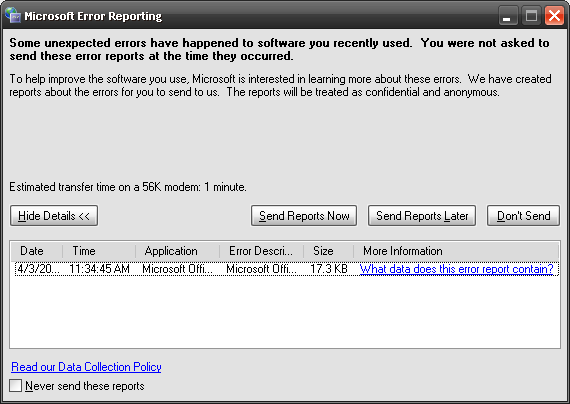
Task: Click the Don't Send button
Action: 523,216
